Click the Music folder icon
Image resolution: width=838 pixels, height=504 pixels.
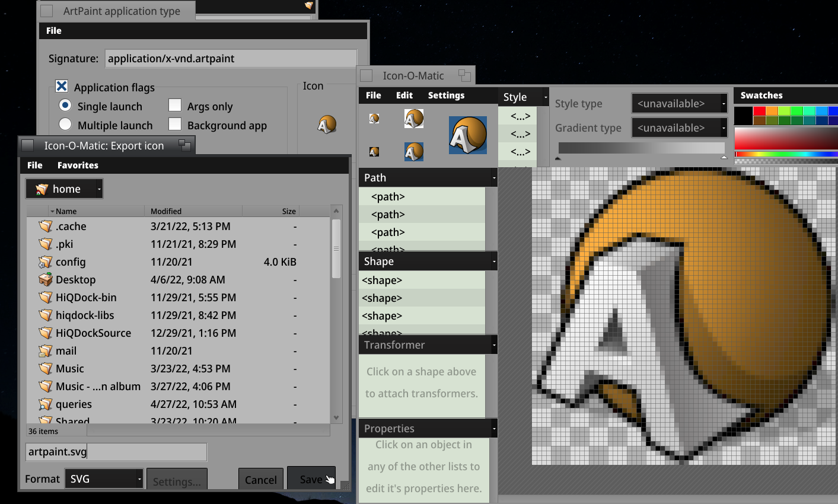(x=46, y=368)
